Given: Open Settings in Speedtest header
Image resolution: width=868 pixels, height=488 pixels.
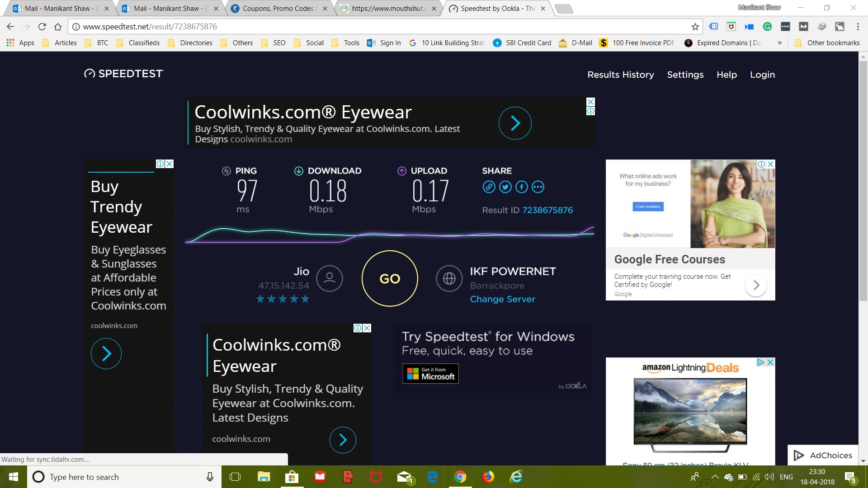Looking at the screenshot, I should (x=685, y=75).
